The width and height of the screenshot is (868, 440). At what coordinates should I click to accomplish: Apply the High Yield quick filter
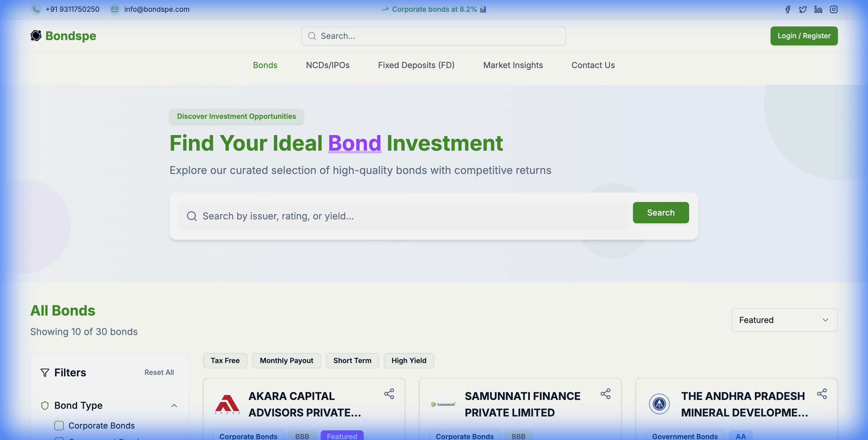point(409,360)
